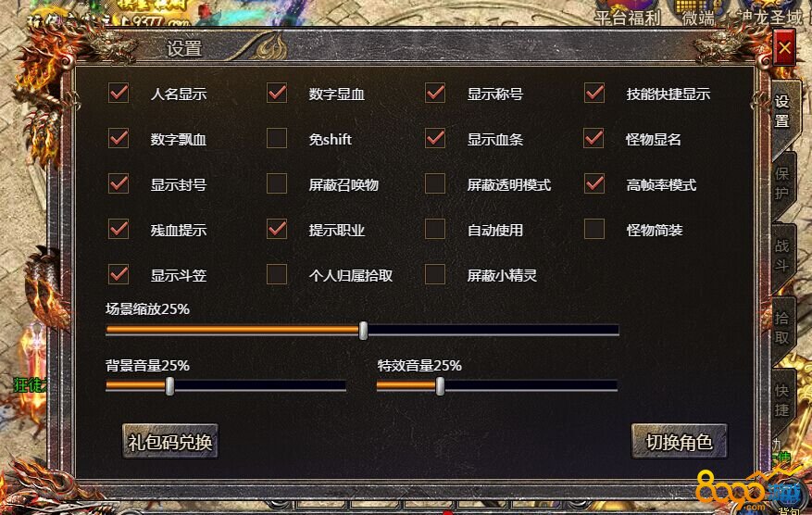The image size is (812, 515).
Task: Click the 特效音量 slider handle
Action: (440, 386)
